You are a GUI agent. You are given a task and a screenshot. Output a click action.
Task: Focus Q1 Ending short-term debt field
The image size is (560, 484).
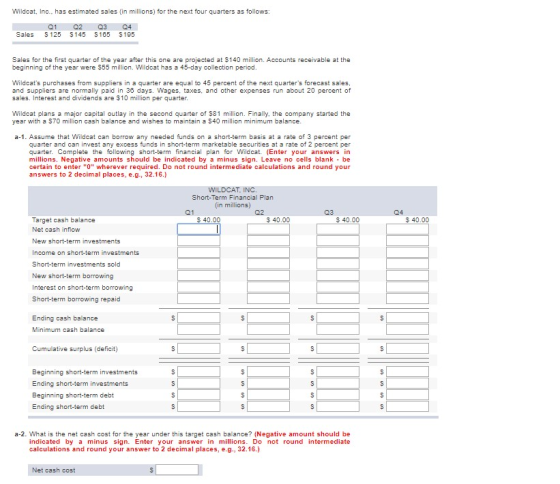[x=199, y=406]
